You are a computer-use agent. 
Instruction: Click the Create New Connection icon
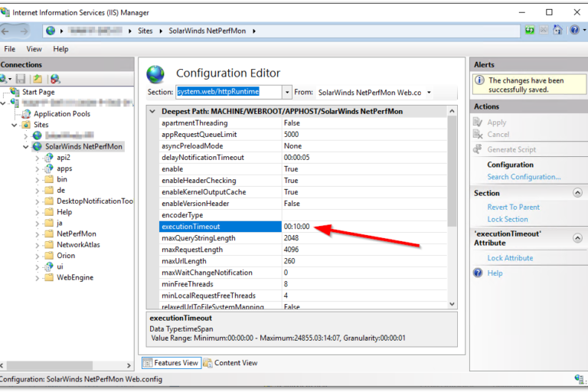pos(4,79)
